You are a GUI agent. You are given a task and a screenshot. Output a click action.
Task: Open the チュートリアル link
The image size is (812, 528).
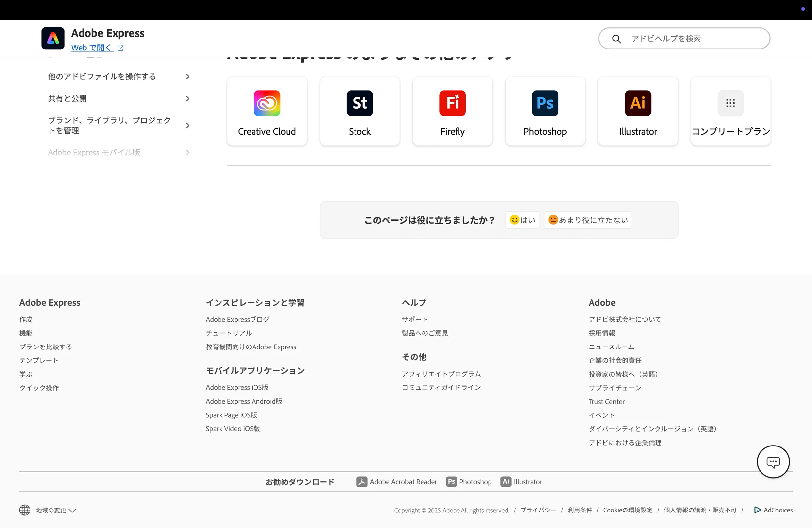coord(229,333)
